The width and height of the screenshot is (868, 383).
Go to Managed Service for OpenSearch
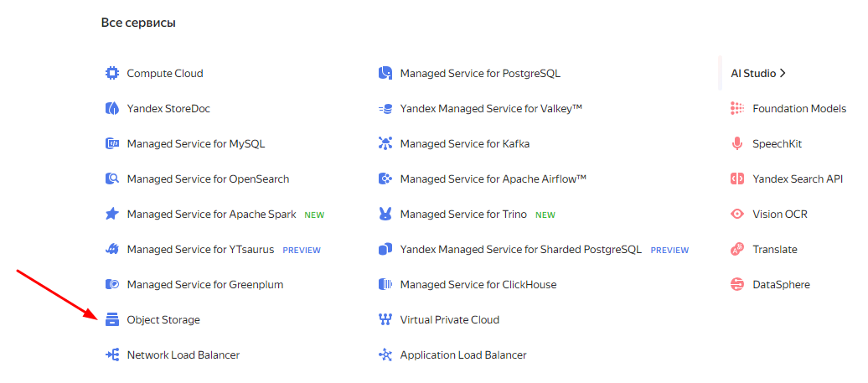click(208, 179)
